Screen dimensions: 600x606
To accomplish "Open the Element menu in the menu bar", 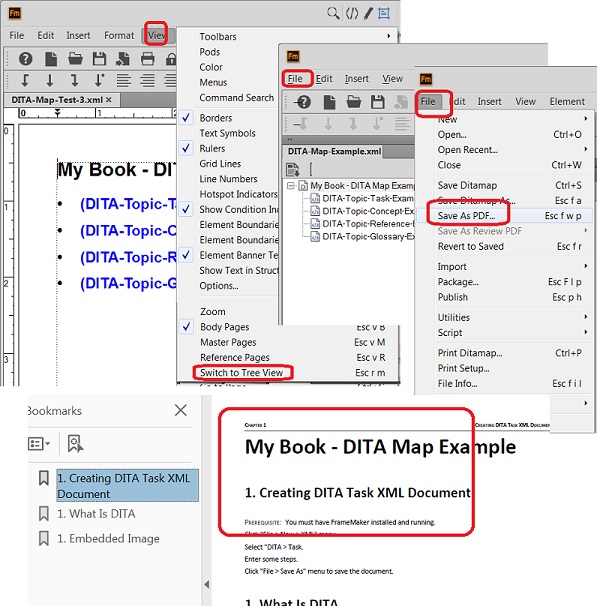I will click(567, 102).
